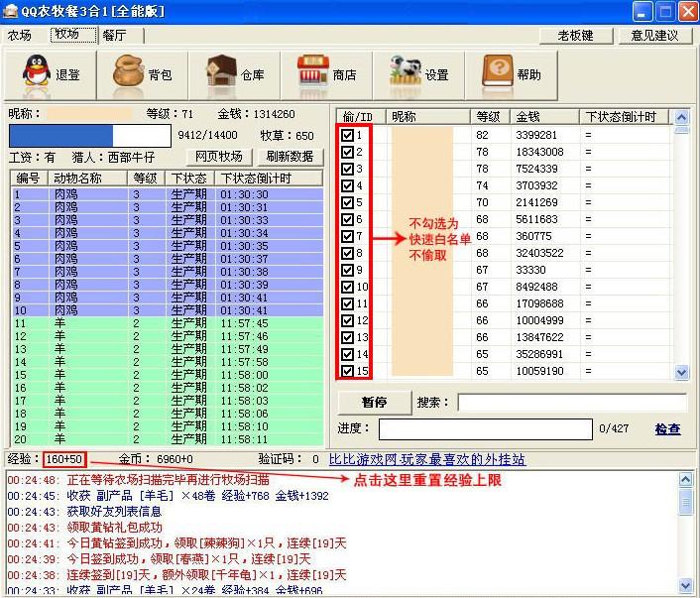700x598 pixels.
Task: Switch to the 农场 tab
Action: tap(20, 36)
